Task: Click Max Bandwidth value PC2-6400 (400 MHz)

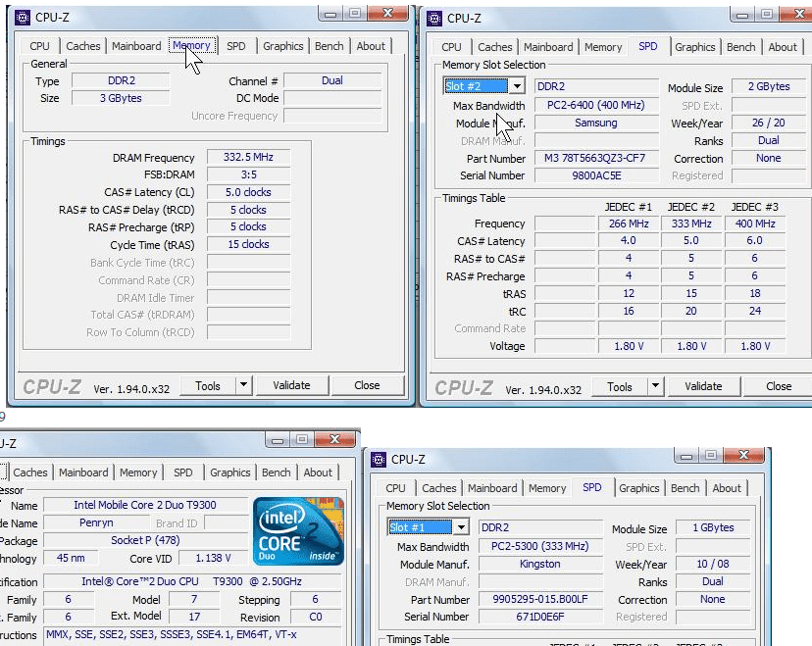Action: [596, 105]
